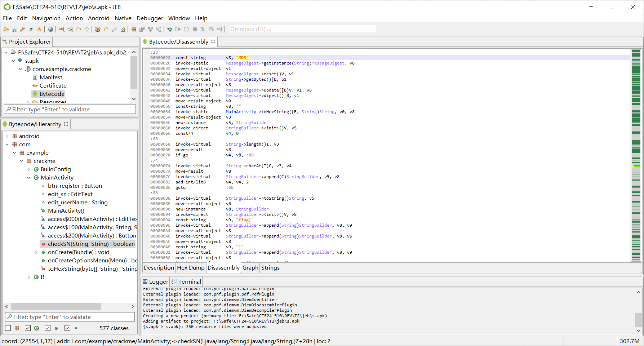
Task: Click the warning triangle toolbar icon
Action: [x=39, y=29]
